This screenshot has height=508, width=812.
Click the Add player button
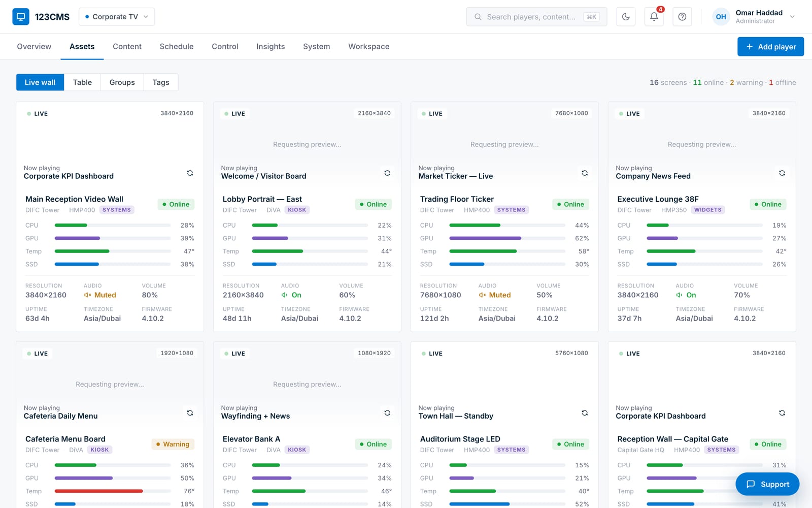770,47
